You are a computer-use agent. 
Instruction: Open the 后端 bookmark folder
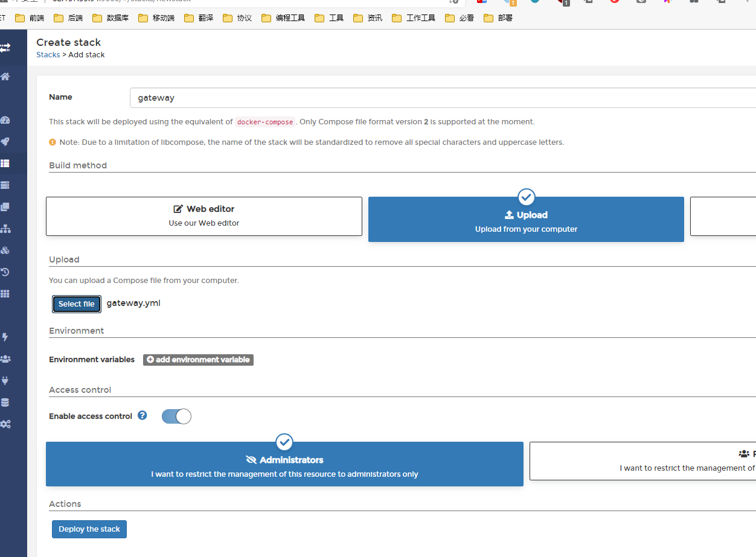pyautogui.click(x=68, y=18)
